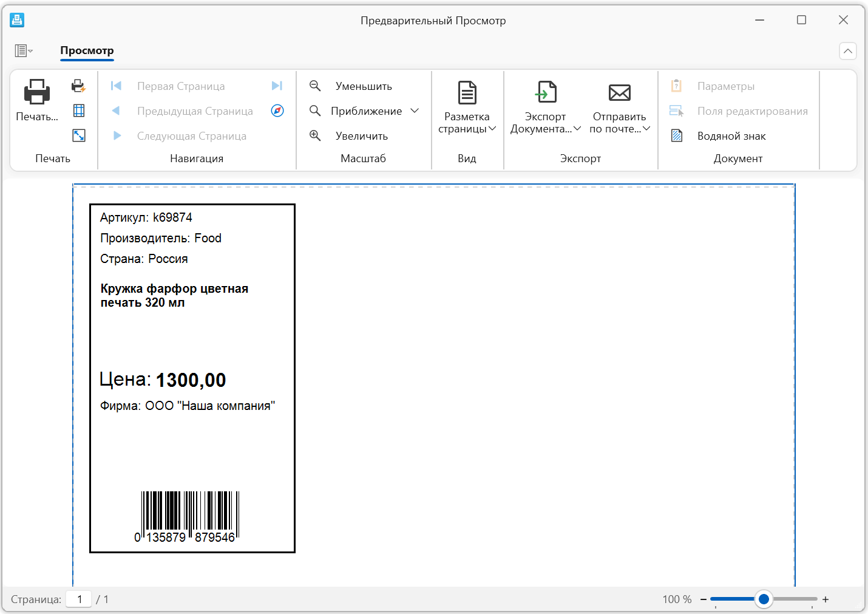868x614 pixels.
Task: Click the Печать... button label
Action: [x=37, y=117]
